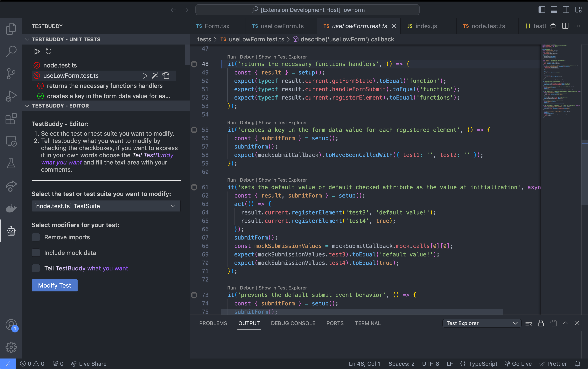Screen dimensions: 588x369
Task: Open Spaces: 2 indentation selector
Action: [402, 364]
